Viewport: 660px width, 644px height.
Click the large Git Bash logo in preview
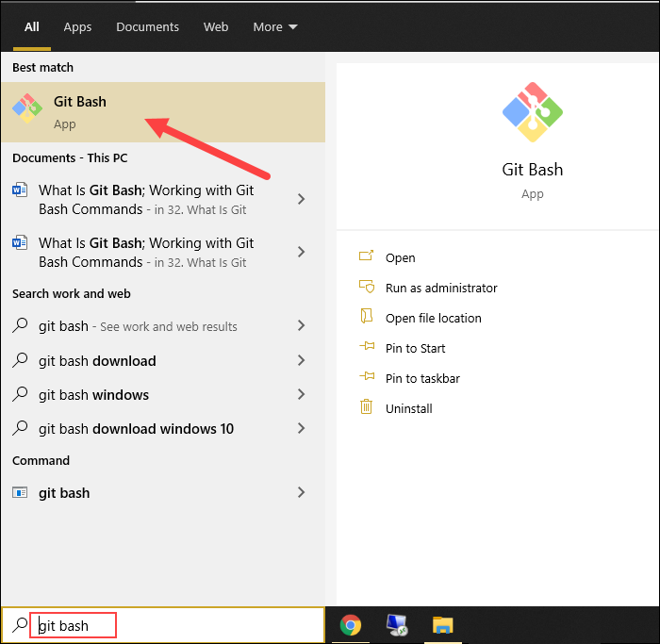click(532, 113)
